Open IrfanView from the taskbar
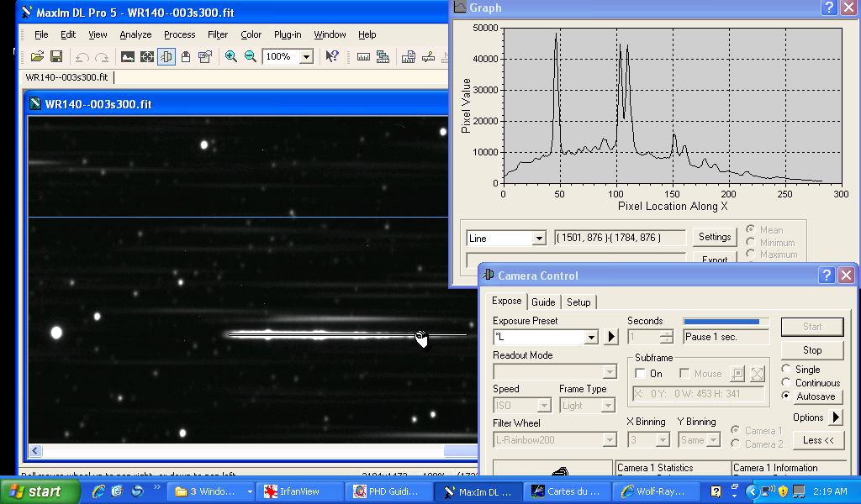 click(x=301, y=491)
